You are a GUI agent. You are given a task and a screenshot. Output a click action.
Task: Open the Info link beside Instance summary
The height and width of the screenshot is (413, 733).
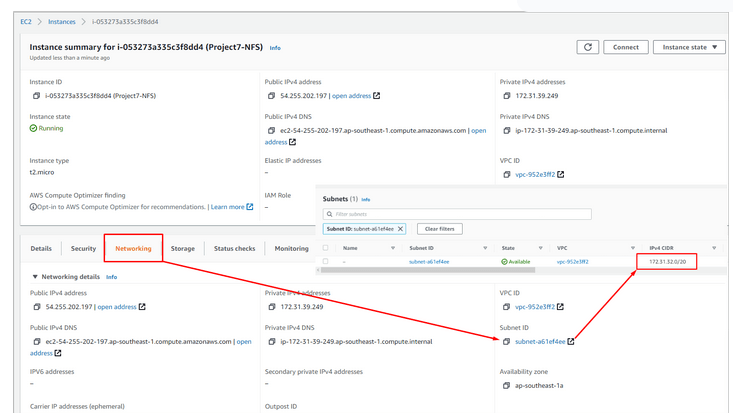coord(275,48)
